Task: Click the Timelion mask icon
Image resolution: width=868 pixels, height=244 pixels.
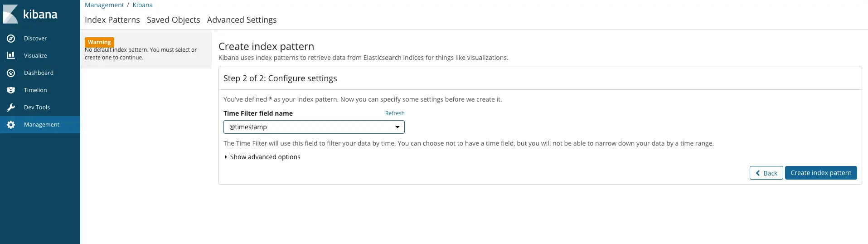Action: 11,90
